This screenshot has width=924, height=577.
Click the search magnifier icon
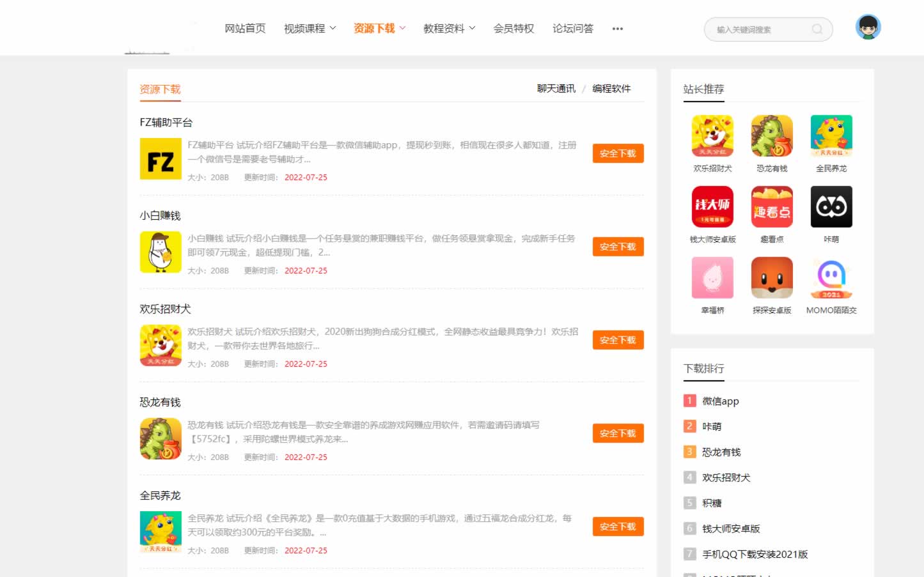tap(817, 29)
